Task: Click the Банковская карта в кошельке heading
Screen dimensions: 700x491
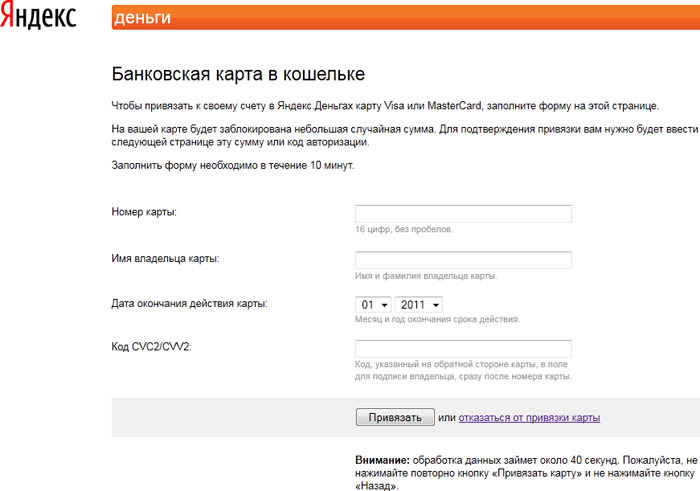Action: pyautogui.click(x=238, y=74)
